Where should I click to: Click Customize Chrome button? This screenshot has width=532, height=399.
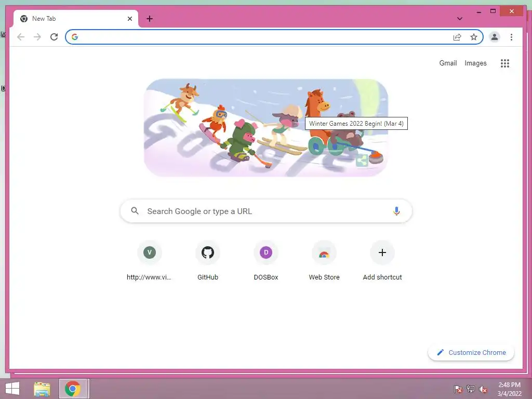click(471, 353)
